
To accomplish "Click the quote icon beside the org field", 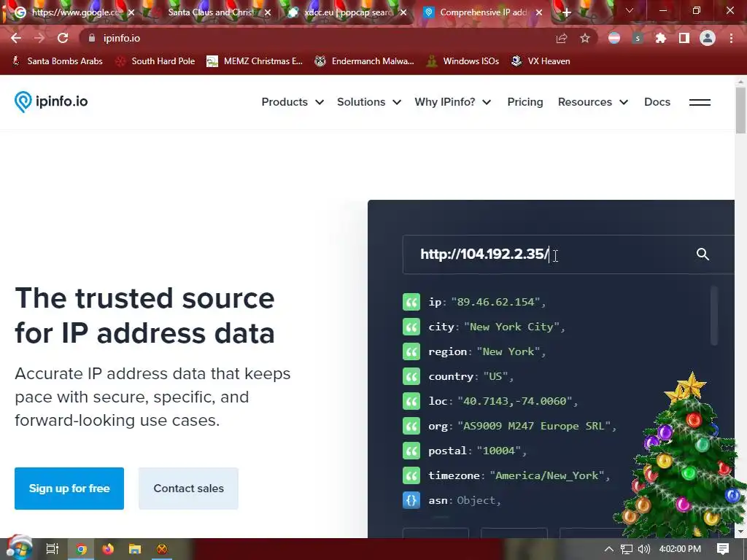I will (x=411, y=426).
